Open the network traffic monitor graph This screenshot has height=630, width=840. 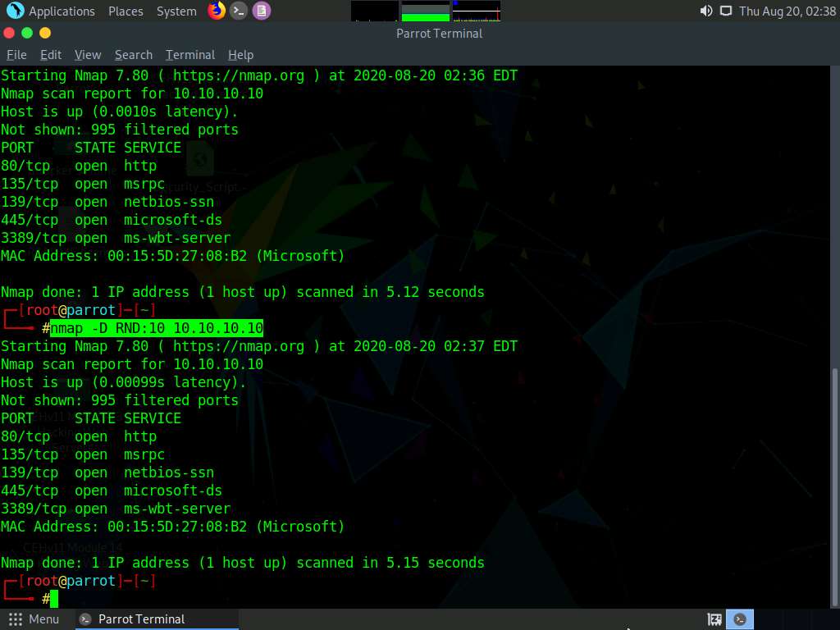click(x=477, y=11)
